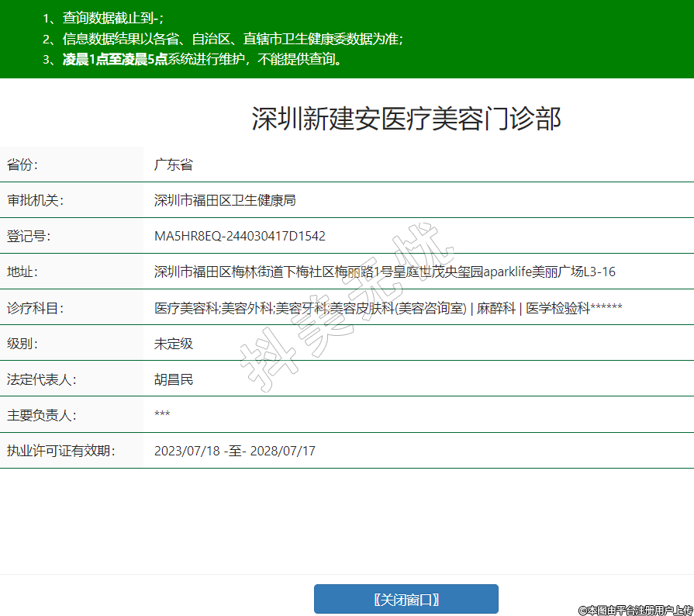Image resolution: width=694 pixels, height=616 pixels.
Task: Click the 法定代表人 row label
Action: pyautogui.click(x=41, y=379)
